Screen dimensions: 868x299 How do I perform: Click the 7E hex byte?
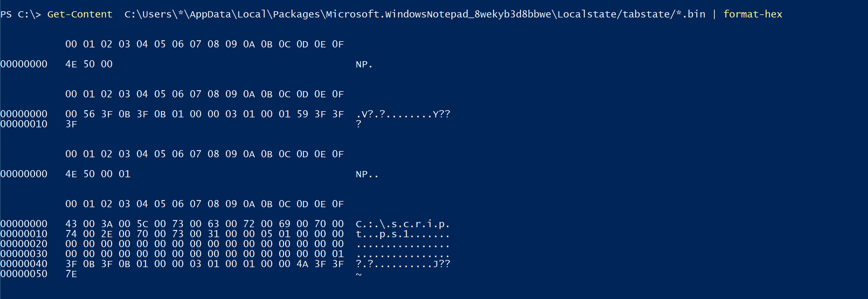[x=71, y=274]
